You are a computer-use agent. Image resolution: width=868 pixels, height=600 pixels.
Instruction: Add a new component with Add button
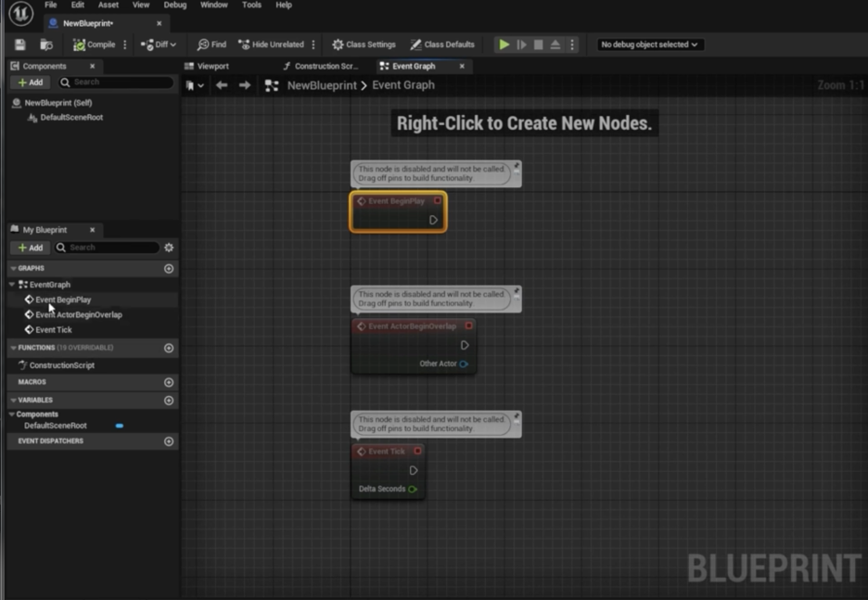click(31, 83)
